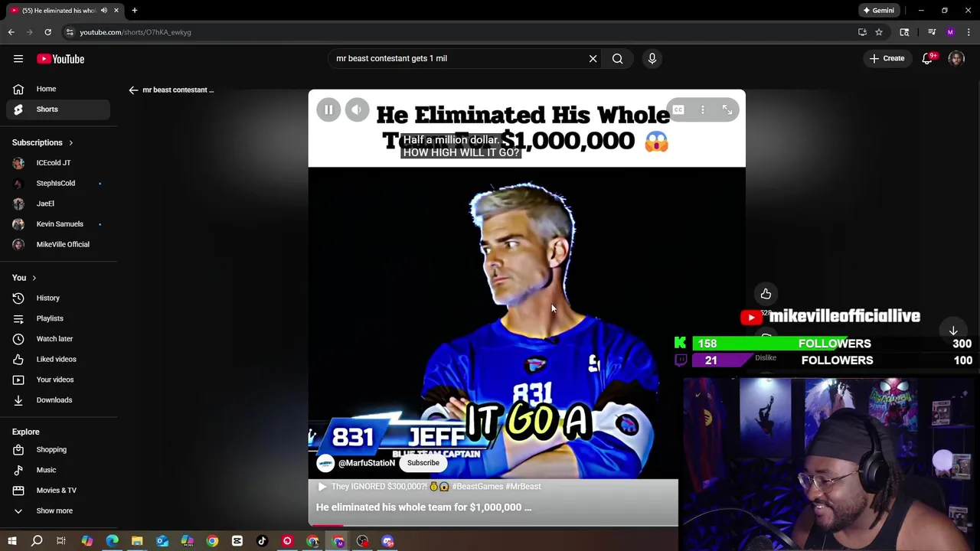Navigate back in the browser
Viewport: 980px width, 551px height.
coord(11,32)
